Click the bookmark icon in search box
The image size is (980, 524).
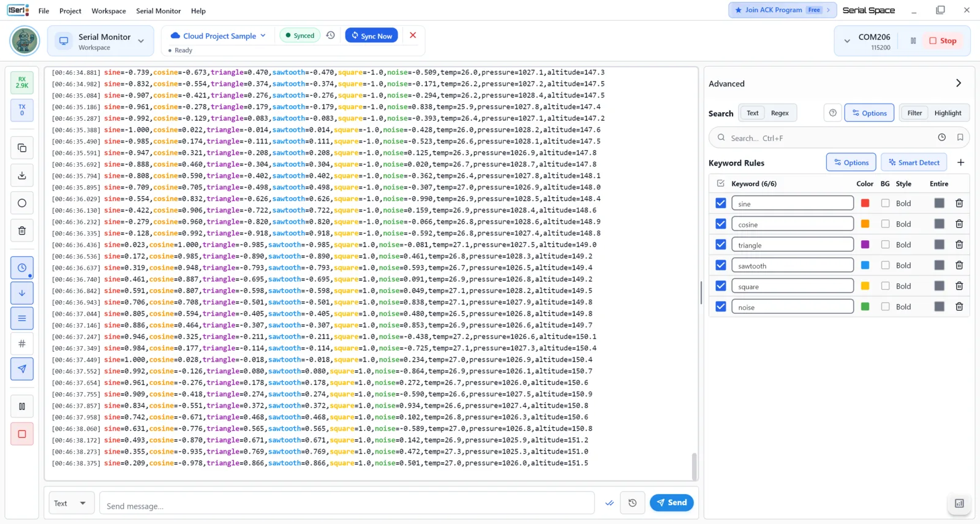click(x=960, y=137)
